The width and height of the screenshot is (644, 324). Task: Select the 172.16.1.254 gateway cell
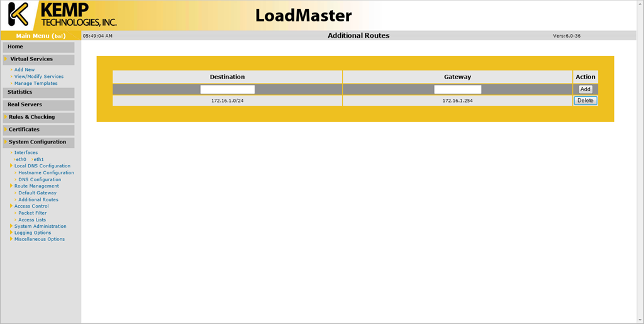458,101
